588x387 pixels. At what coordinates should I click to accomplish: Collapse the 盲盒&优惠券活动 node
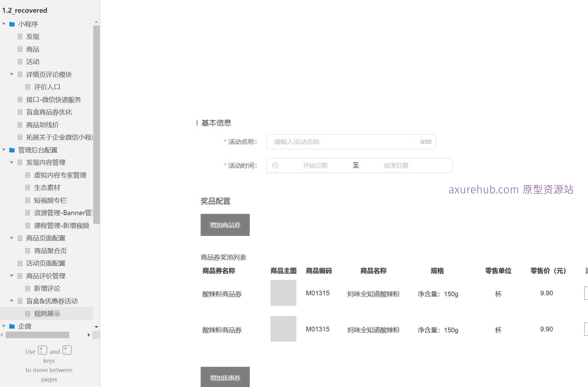pyautogui.click(x=12, y=301)
